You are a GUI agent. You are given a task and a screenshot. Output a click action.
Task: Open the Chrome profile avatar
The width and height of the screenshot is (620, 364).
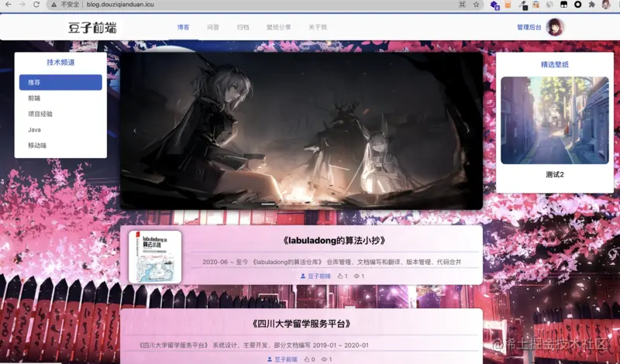pyautogui.click(x=606, y=5)
